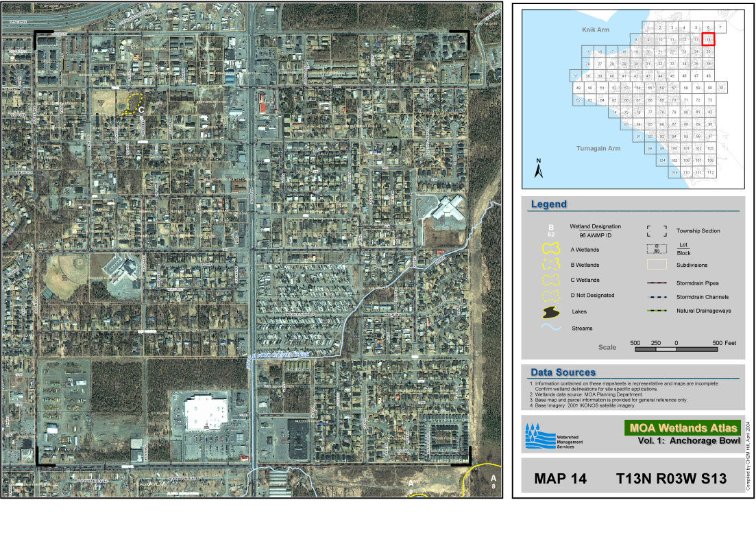
Task: Select the blue Streams wave symbol
Action: coord(550,328)
